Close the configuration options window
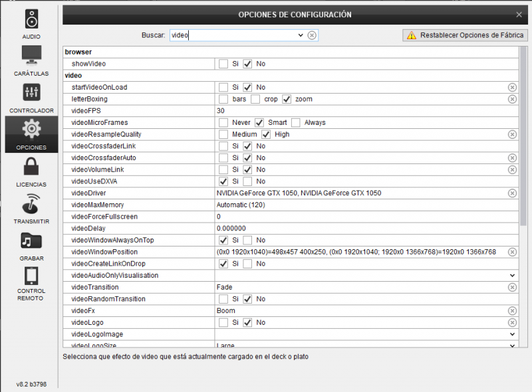 click(519, 15)
